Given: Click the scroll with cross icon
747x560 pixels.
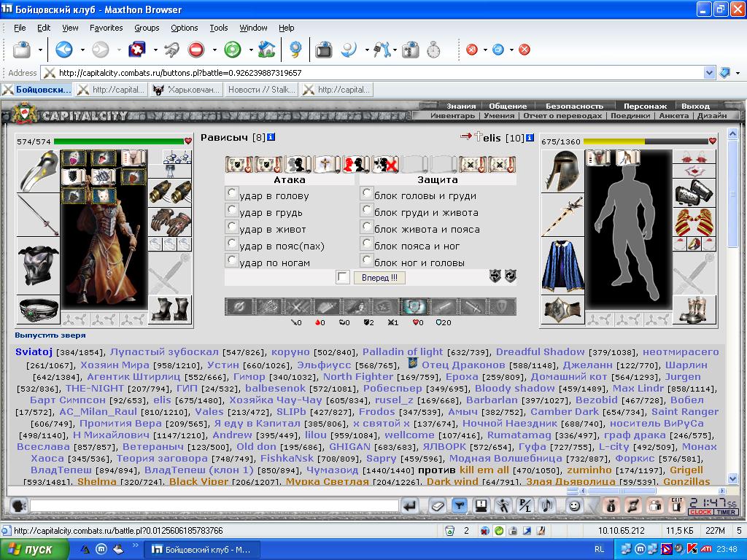Looking at the screenshot, I should pyautogui.click(x=325, y=164).
